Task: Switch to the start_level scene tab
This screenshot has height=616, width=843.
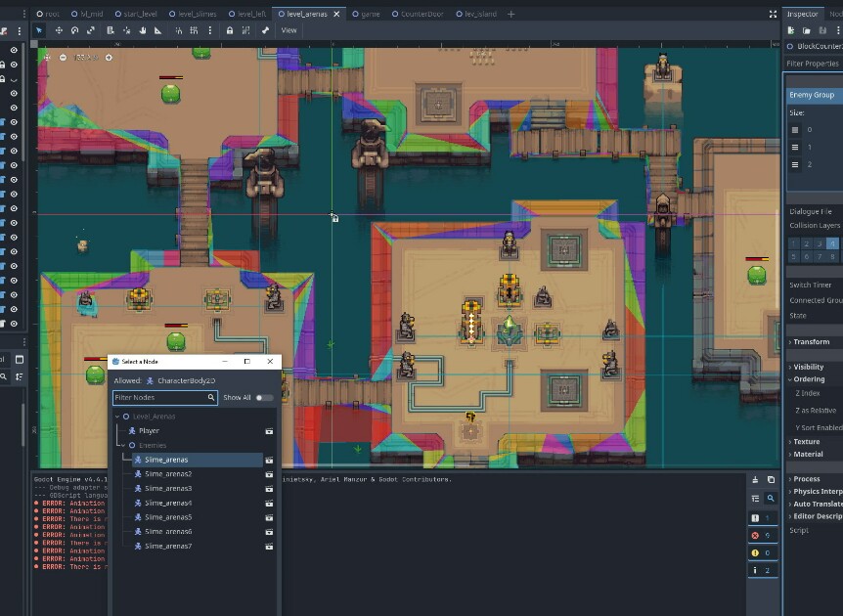Action: tap(134, 14)
